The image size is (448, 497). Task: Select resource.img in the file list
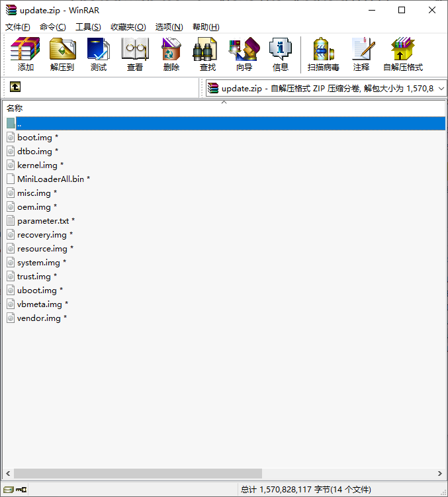pyautogui.click(x=42, y=249)
